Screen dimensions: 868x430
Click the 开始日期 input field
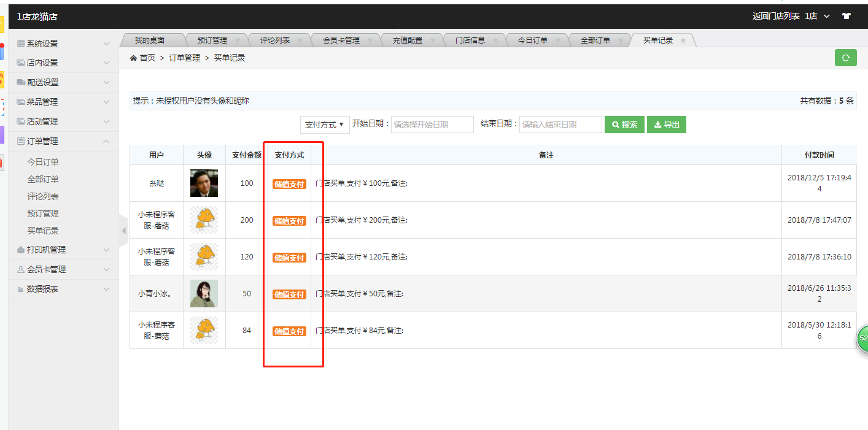coord(432,125)
